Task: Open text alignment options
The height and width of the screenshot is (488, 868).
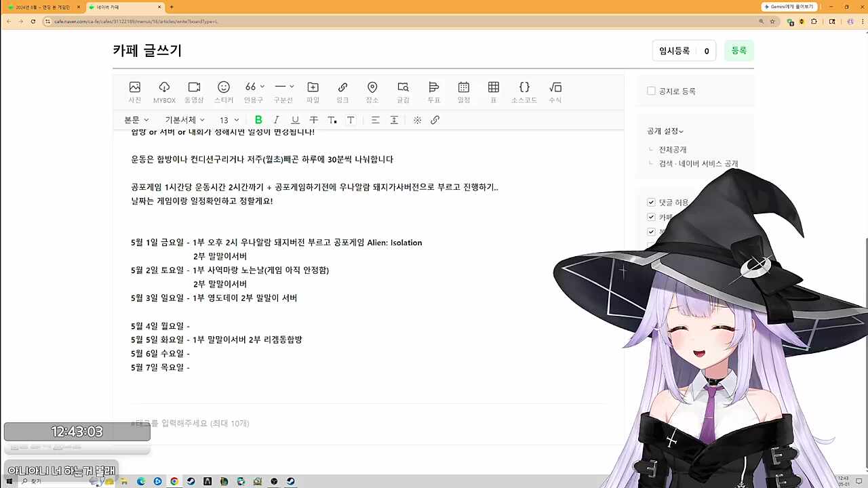Action: [375, 120]
